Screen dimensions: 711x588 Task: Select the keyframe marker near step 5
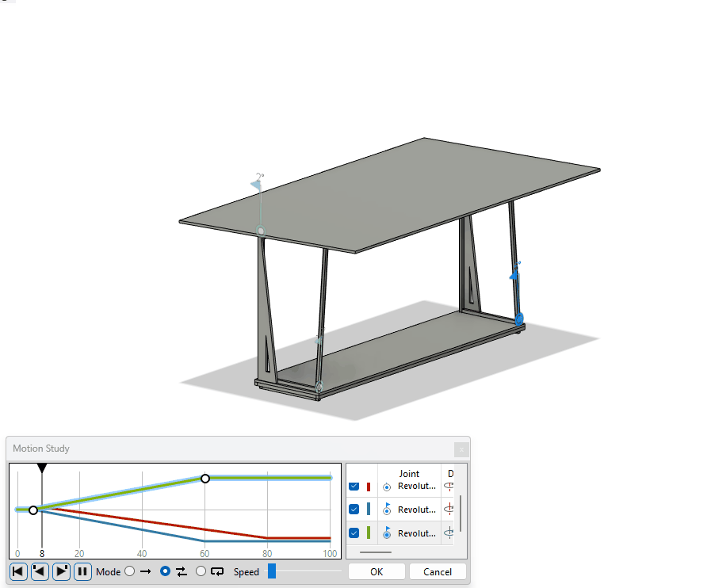click(33, 510)
